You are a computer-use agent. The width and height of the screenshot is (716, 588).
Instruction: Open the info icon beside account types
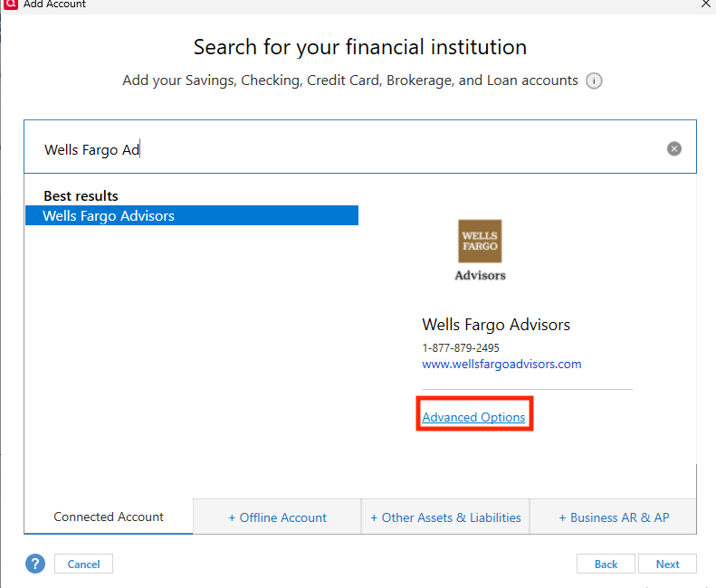point(594,81)
